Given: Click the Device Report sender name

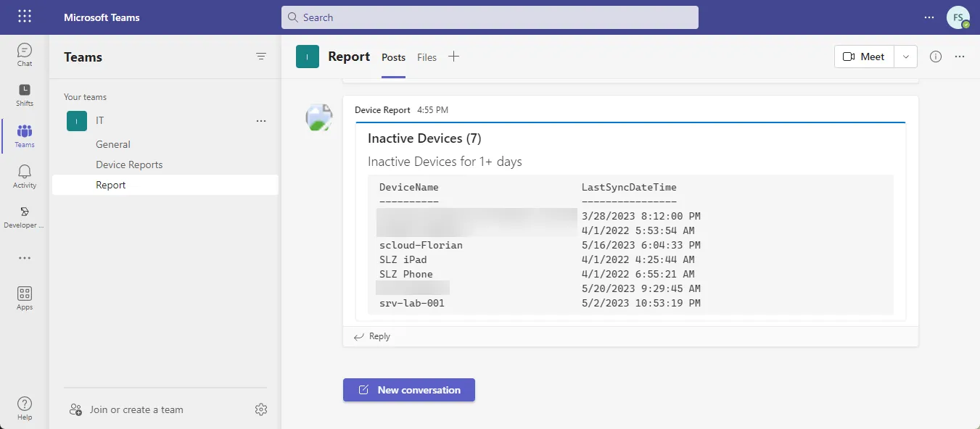Looking at the screenshot, I should [382, 110].
